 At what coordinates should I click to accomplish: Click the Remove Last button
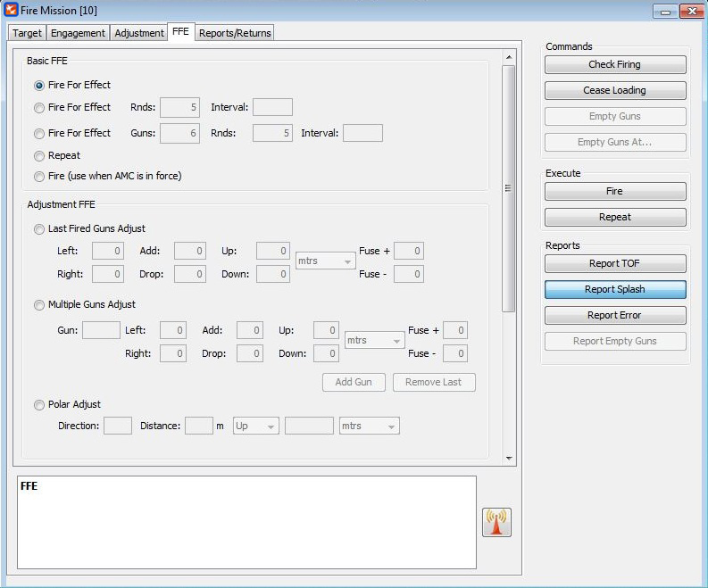pyautogui.click(x=434, y=382)
